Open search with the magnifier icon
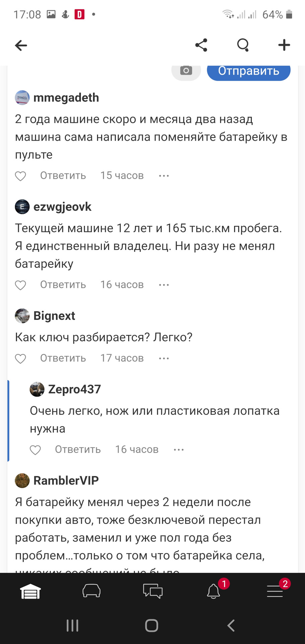This screenshot has width=305, height=644. (x=243, y=45)
